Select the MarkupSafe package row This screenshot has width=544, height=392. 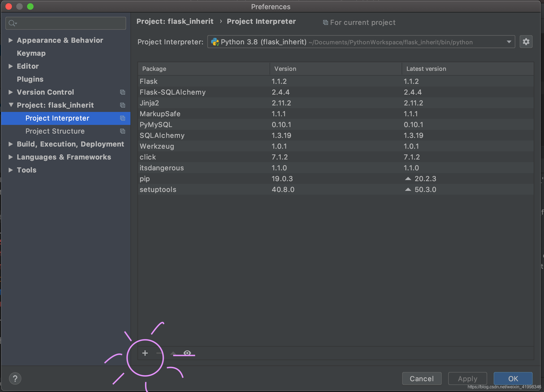point(336,114)
